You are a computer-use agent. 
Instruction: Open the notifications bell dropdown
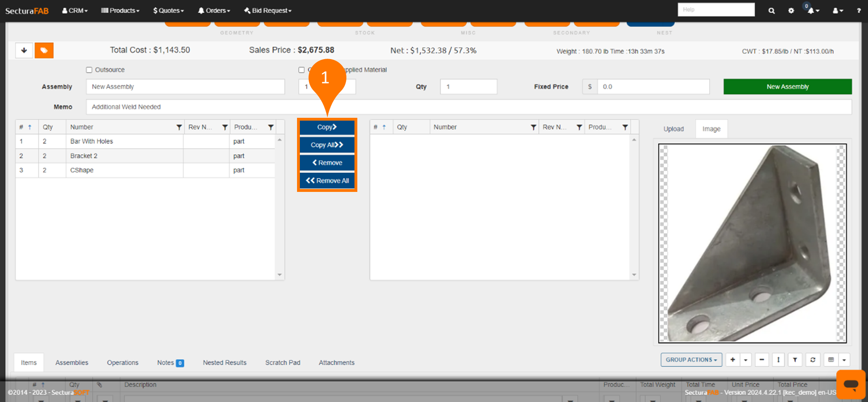click(813, 11)
